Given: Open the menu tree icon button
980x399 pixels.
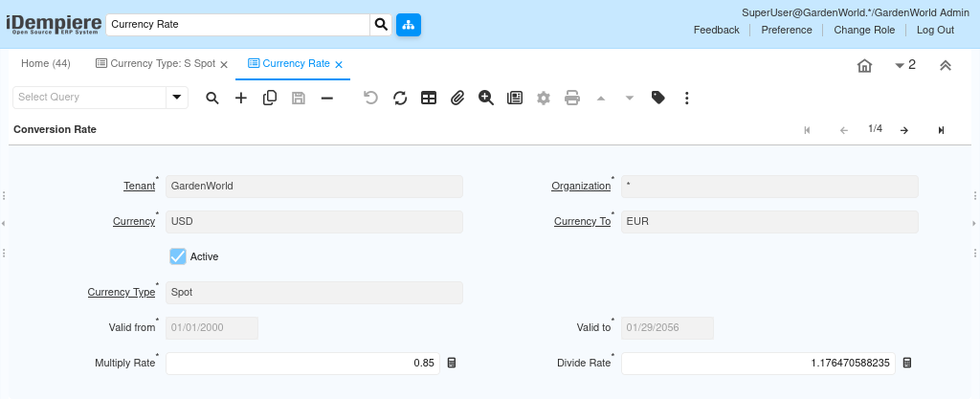Looking at the screenshot, I should pyautogui.click(x=408, y=24).
